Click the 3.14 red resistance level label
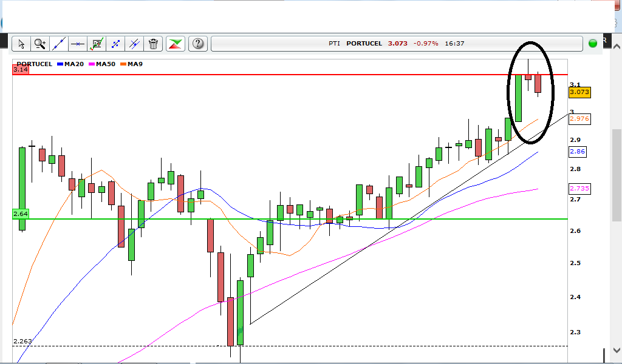The height and width of the screenshot is (364, 622). 21,70
